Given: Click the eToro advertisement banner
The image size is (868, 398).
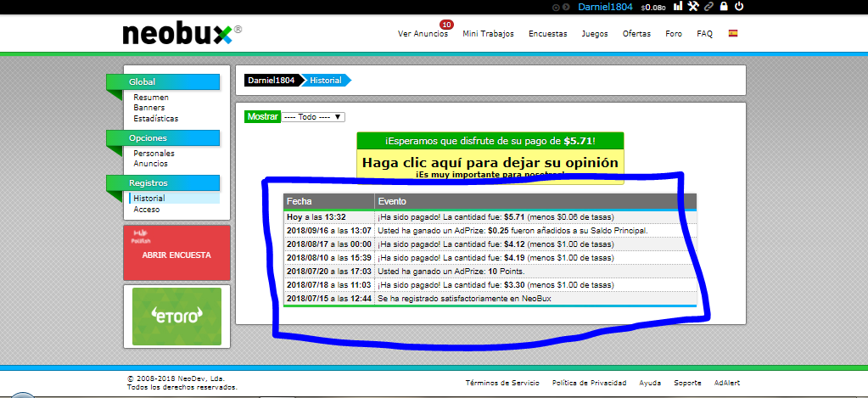Looking at the screenshot, I should tap(176, 317).
